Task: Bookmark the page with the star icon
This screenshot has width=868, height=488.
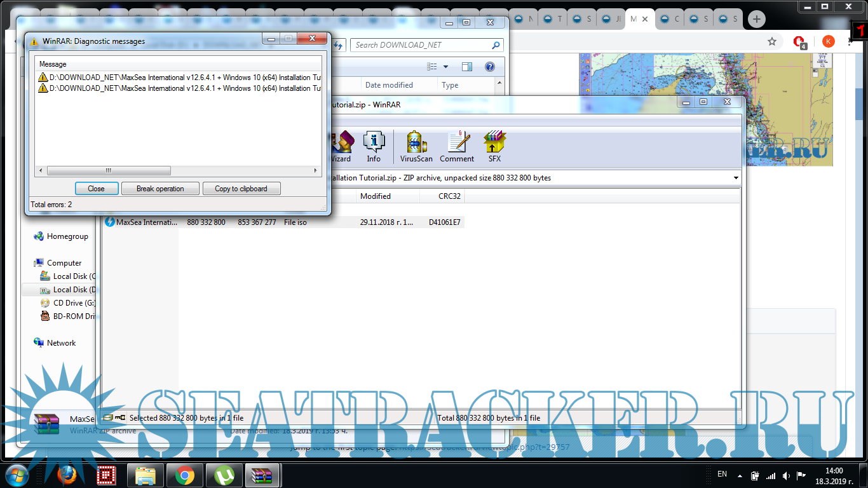Action: click(772, 41)
